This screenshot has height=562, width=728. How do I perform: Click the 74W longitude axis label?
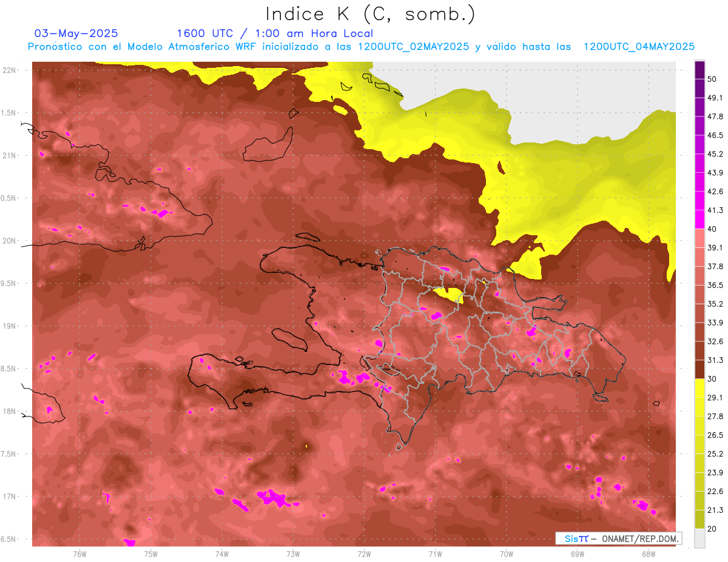pos(222,554)
